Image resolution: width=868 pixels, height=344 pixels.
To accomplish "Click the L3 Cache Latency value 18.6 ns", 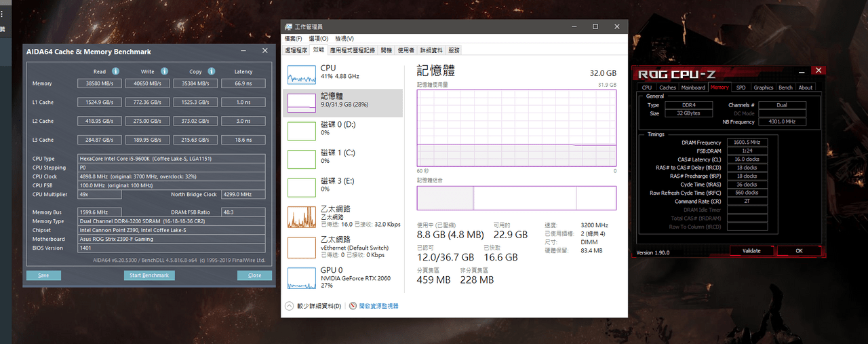I will pyautogui.click(x=243, y=140).
